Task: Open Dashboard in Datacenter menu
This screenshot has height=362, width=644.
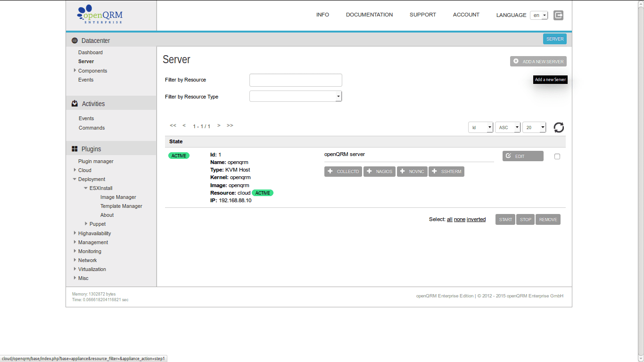Action: (91, 52)
